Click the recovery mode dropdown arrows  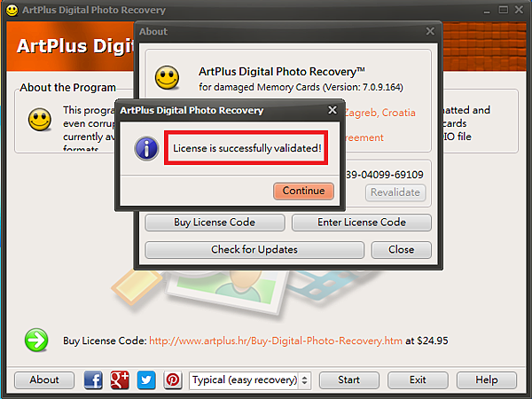pos(305,380)
